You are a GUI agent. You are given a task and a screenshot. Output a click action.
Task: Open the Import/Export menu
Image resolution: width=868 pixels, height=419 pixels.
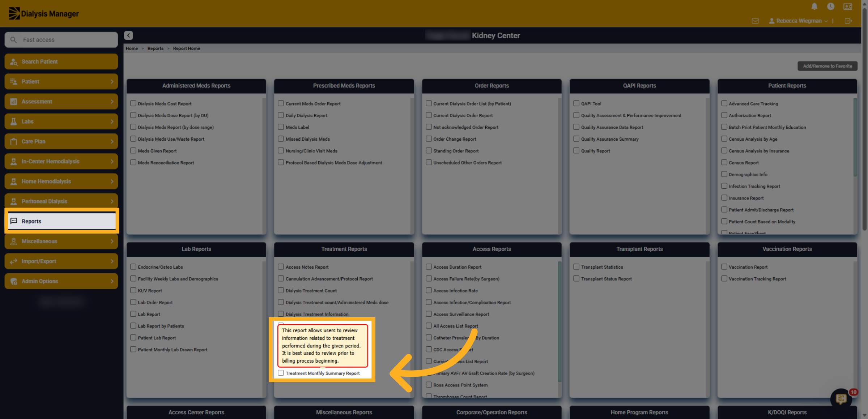click(61, 261)
